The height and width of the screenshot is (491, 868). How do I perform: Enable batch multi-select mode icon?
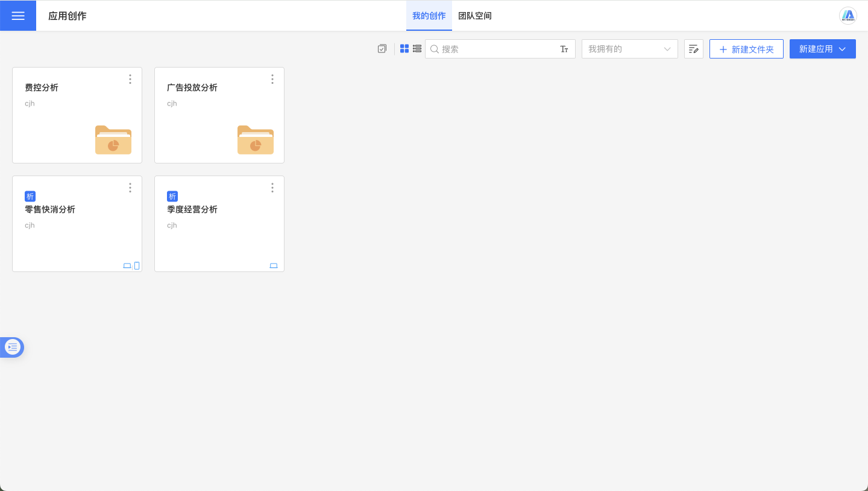[382, 49]
